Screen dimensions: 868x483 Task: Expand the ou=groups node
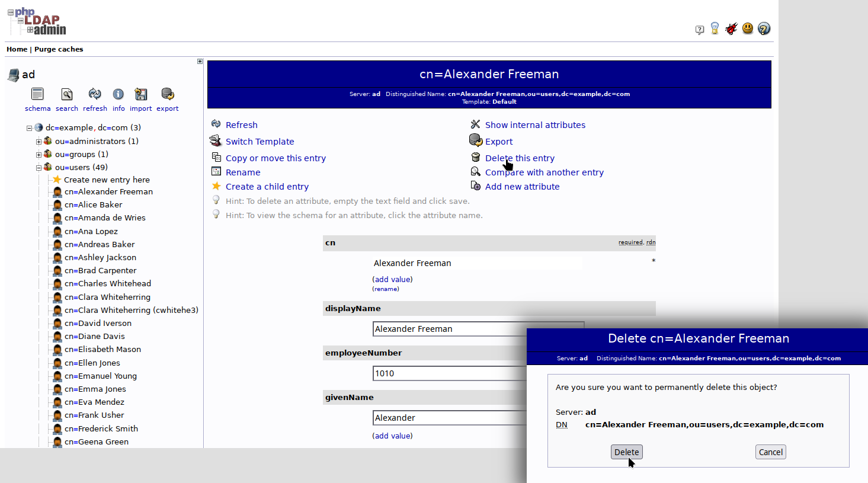pyautogui.click(x=38, y=154)
